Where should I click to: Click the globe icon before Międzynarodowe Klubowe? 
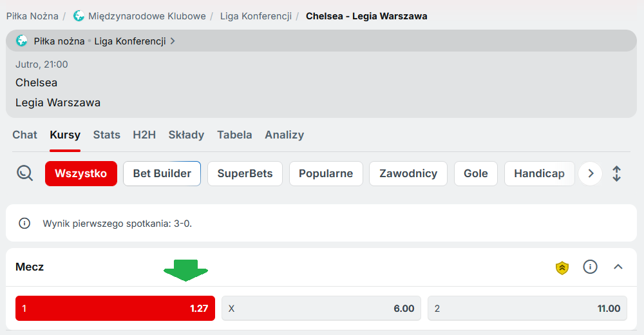coord(79,15)
